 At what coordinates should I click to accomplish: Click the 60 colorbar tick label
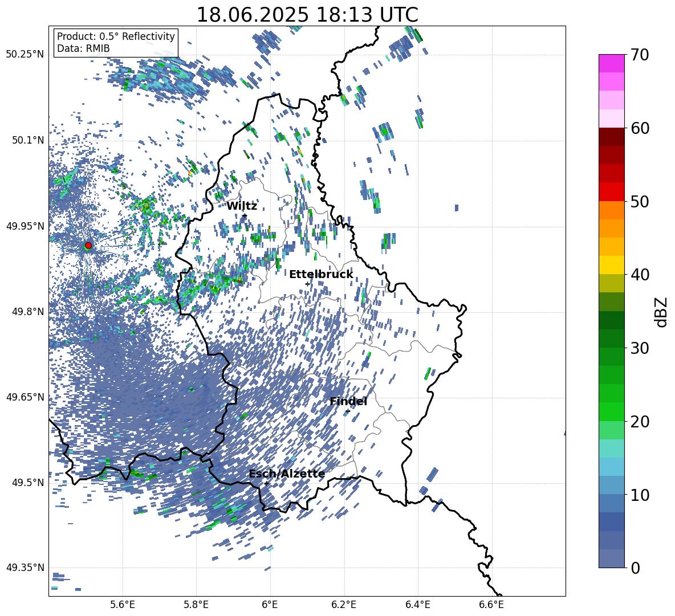[x=640, y=128]
